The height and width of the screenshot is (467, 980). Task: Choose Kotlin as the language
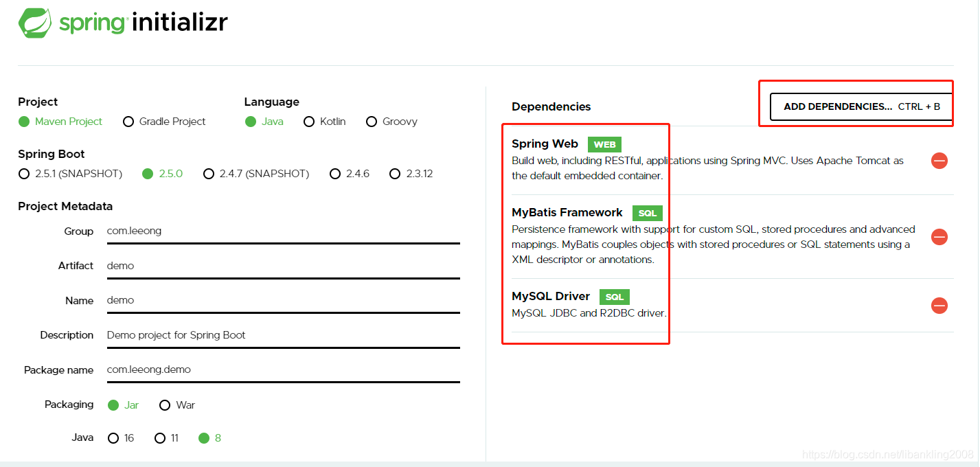(x=323, y=122)
